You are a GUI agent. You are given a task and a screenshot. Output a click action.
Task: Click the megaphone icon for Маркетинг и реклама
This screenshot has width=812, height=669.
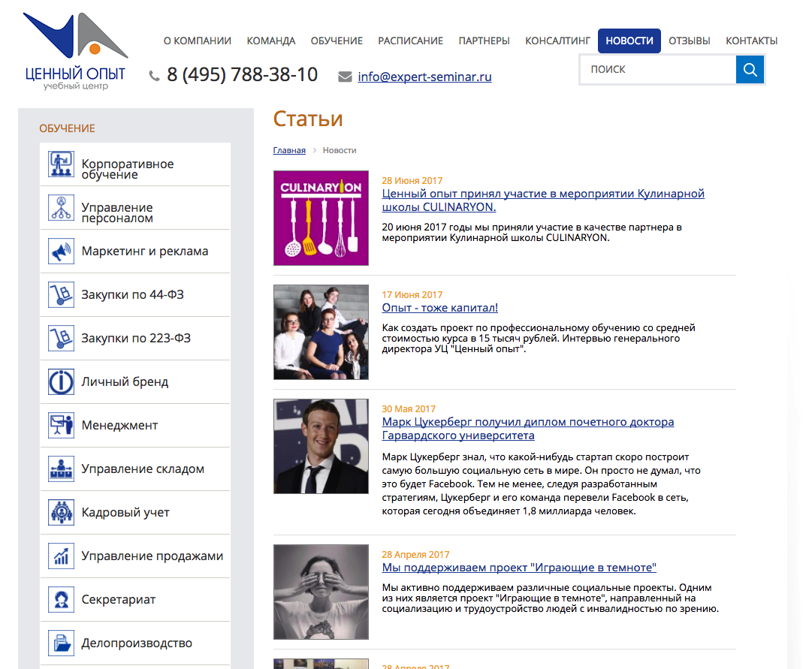coord(61,251)
